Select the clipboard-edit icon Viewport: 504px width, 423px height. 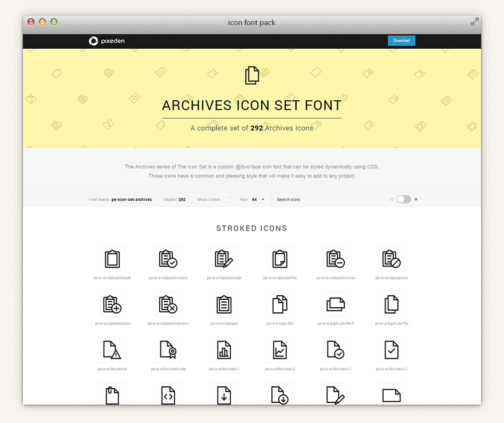[x=224, y=258]
